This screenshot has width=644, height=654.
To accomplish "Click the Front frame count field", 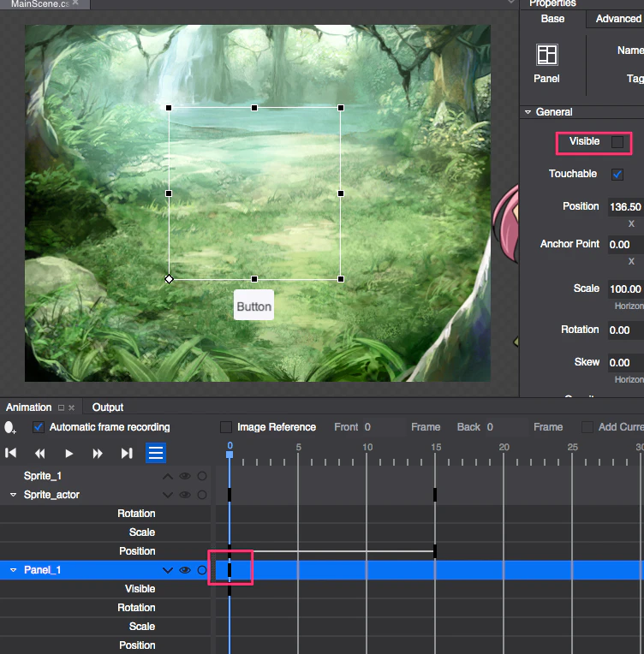I will click(384, 427).
